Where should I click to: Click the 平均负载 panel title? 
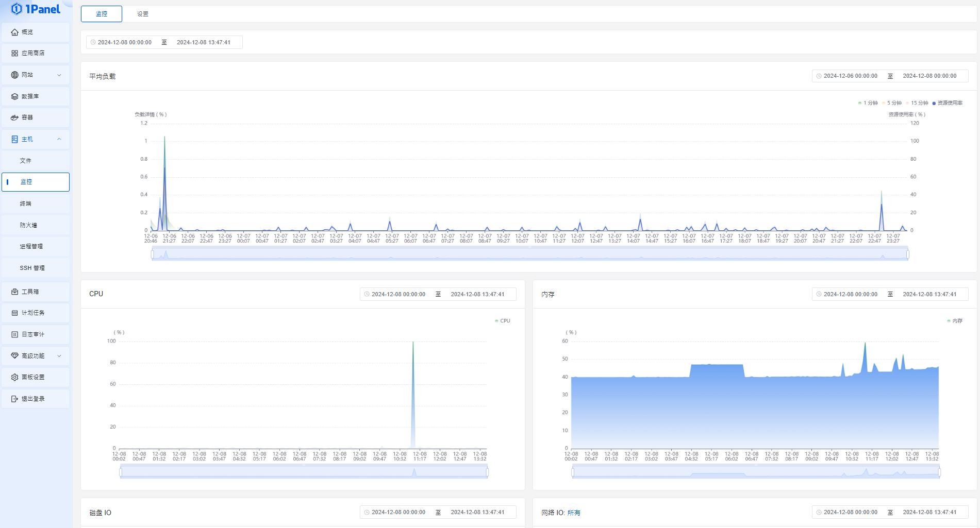coord(103,76)
